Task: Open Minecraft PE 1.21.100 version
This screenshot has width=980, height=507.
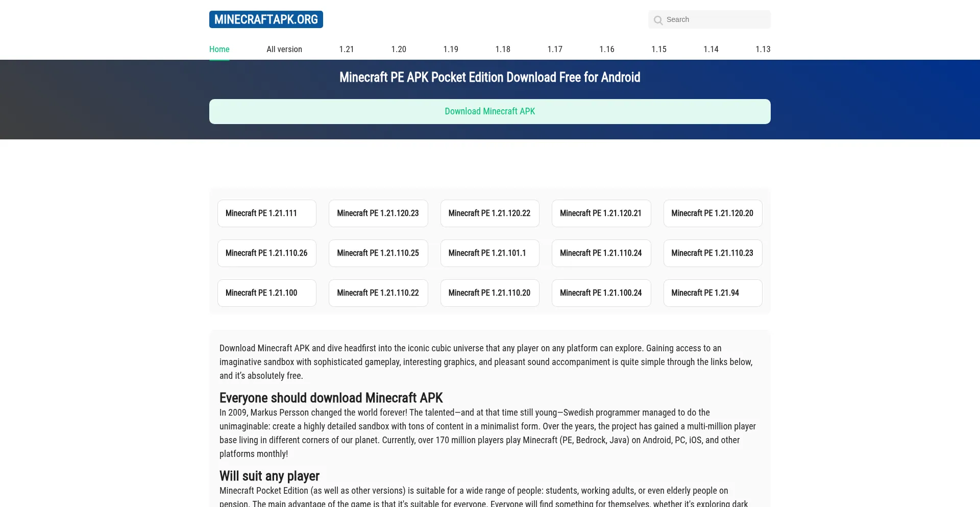Action: coord(266,293)
